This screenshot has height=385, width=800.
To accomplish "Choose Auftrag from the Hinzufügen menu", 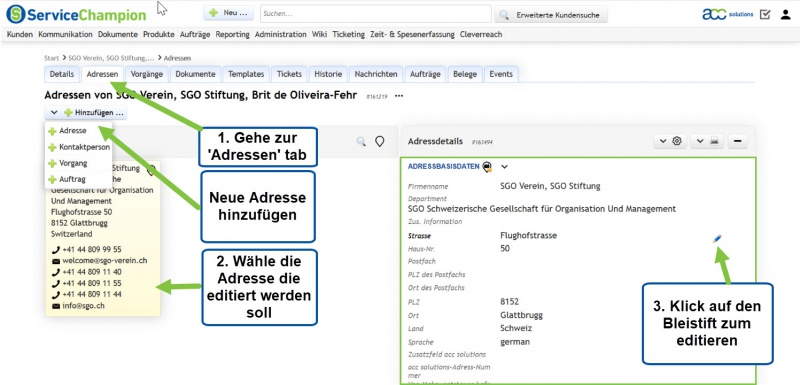I will (72, 179).
